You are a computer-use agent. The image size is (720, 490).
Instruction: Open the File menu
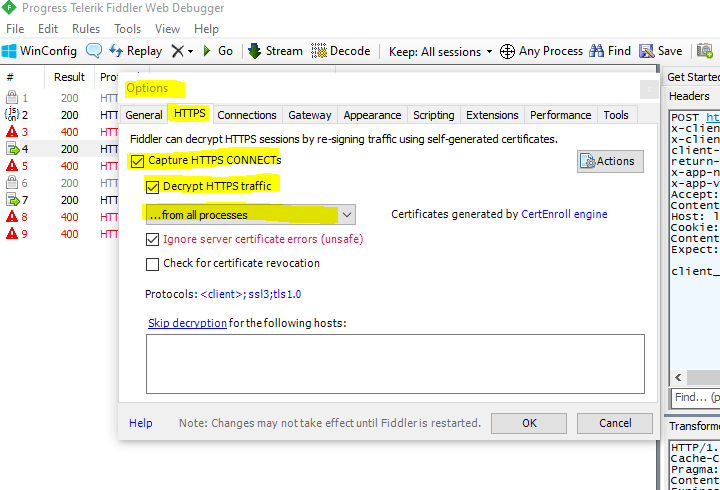pos(15,29)
